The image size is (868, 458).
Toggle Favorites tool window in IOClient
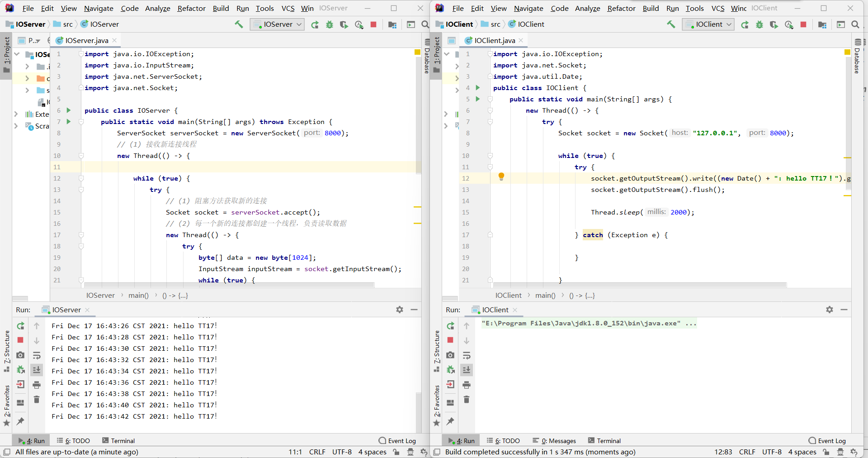point(436,405)
